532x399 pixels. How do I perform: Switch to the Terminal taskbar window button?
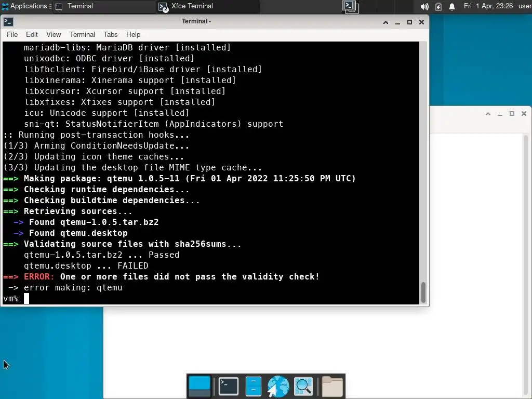click(x=103, y=6)
